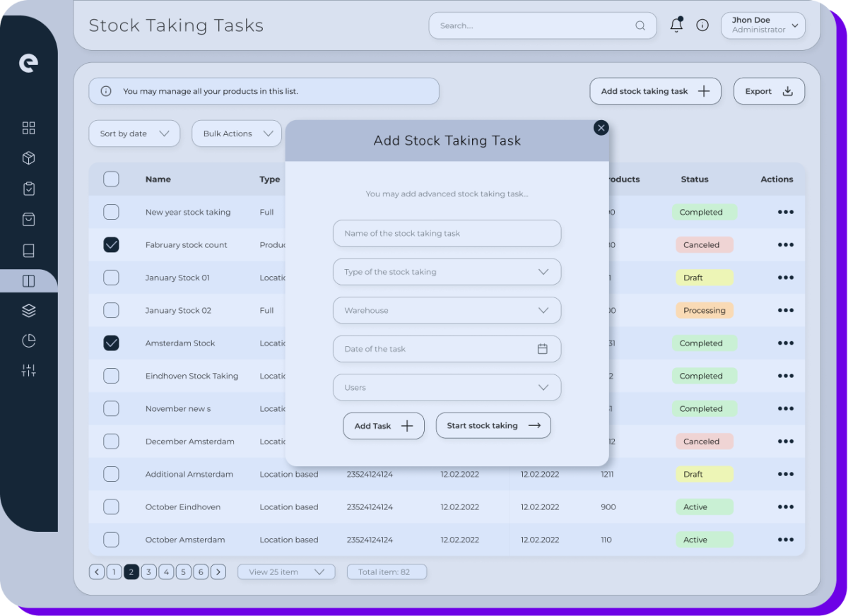
Task: Check the January Stock 01 row checkbox
Action: point(111,278)
